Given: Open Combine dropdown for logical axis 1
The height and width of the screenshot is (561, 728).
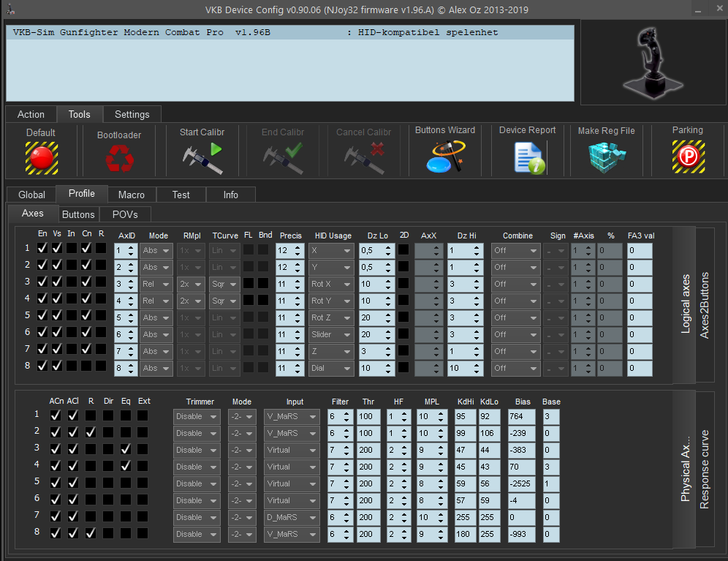Looking at the screenshot, I should point(516,251).
